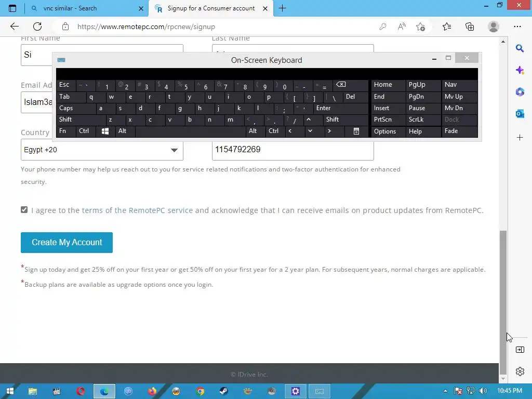Toggle the Fn key on keyboard
This screenshot has width=532, height=399.
click(x=66, y=131)
